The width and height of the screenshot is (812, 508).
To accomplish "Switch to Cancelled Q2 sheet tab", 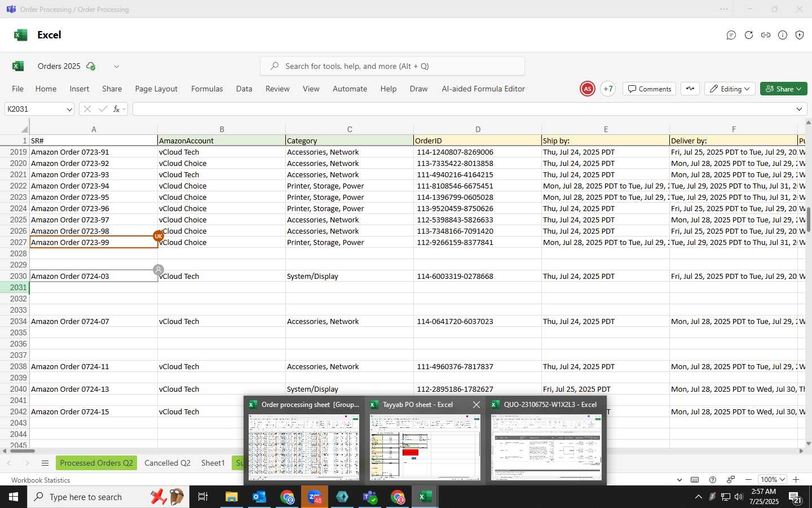I will tap(167, 463).
